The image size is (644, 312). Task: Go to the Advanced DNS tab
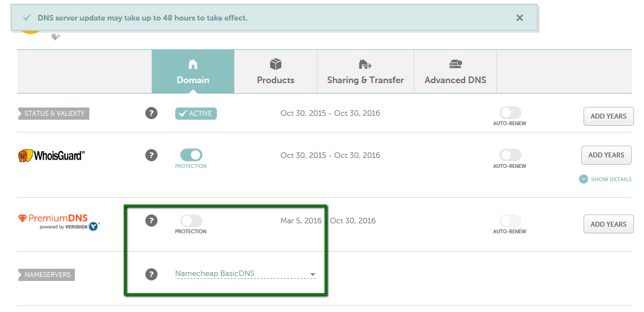(x=455, y=71)
